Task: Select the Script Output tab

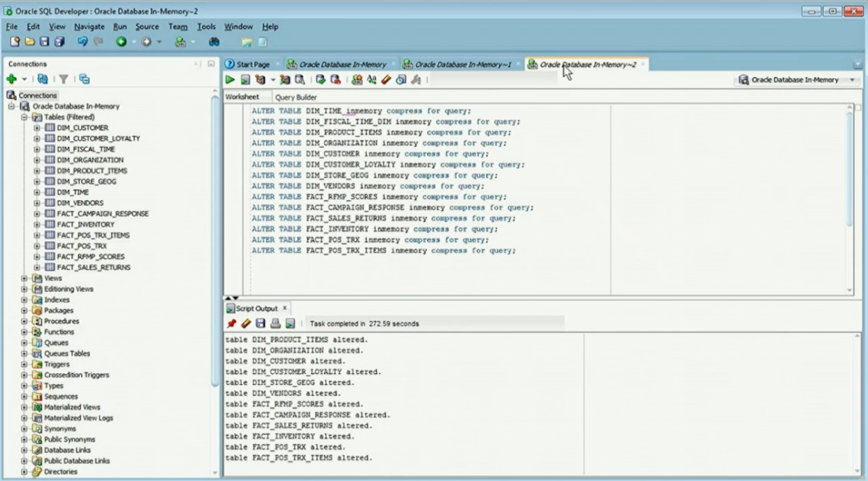Action: tap(257, 308)
